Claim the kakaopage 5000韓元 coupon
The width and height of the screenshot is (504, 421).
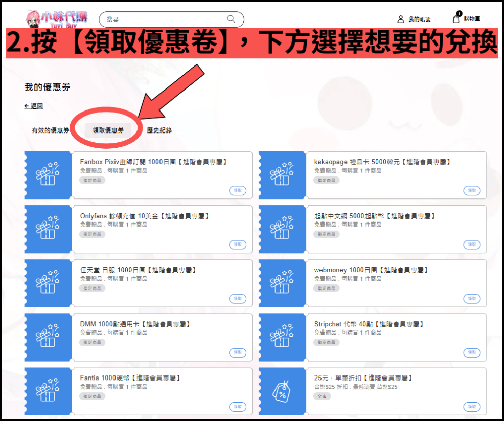click(x=472, y=191)
